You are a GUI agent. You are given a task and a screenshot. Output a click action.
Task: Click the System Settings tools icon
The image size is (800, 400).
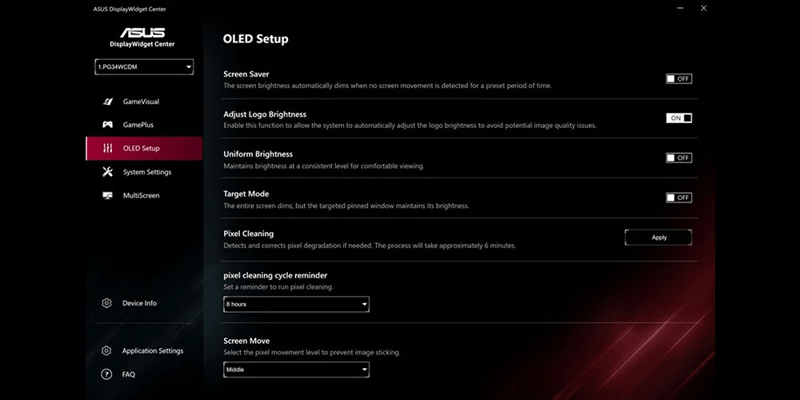pos(107,172)
